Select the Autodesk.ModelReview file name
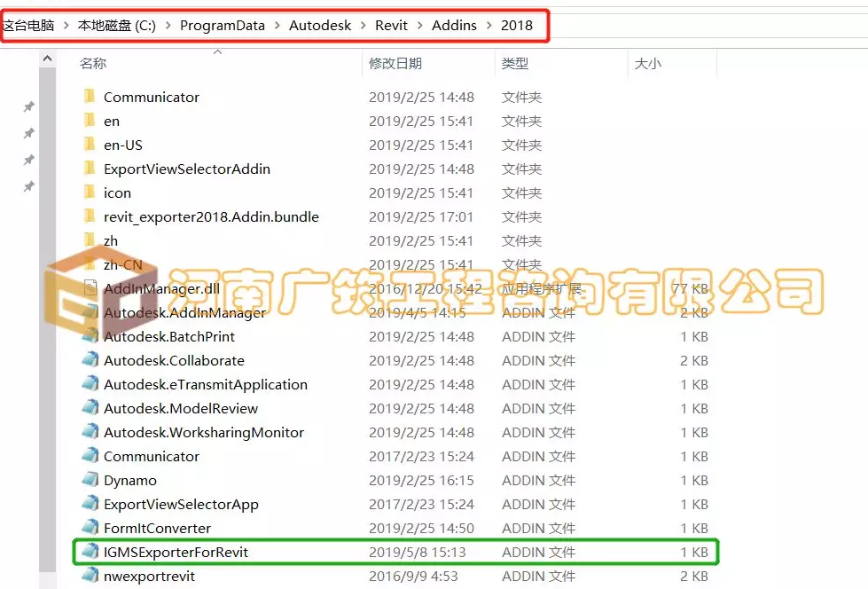The width and height of the screenshot is (868, 589). (x=181, y=408)
